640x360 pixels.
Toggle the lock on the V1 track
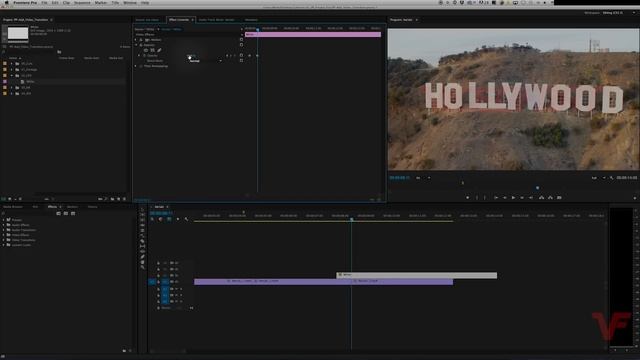(158, 282)
